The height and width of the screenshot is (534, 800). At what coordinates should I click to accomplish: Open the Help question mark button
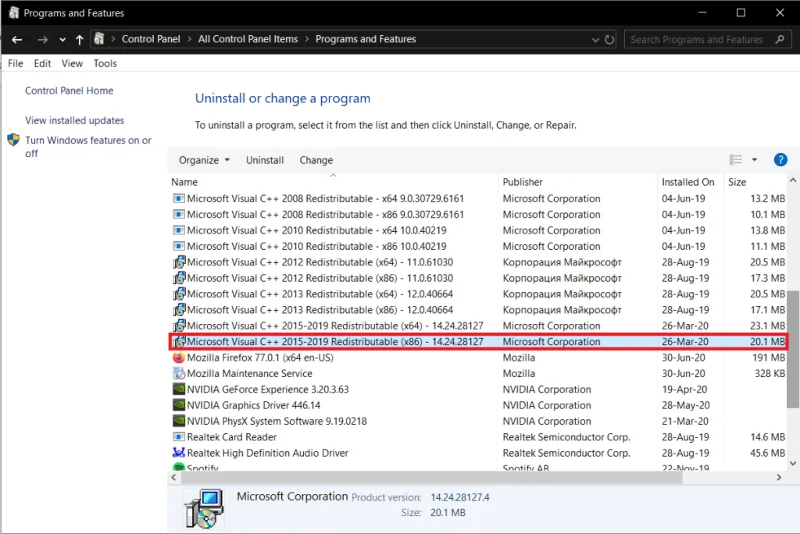780,160
